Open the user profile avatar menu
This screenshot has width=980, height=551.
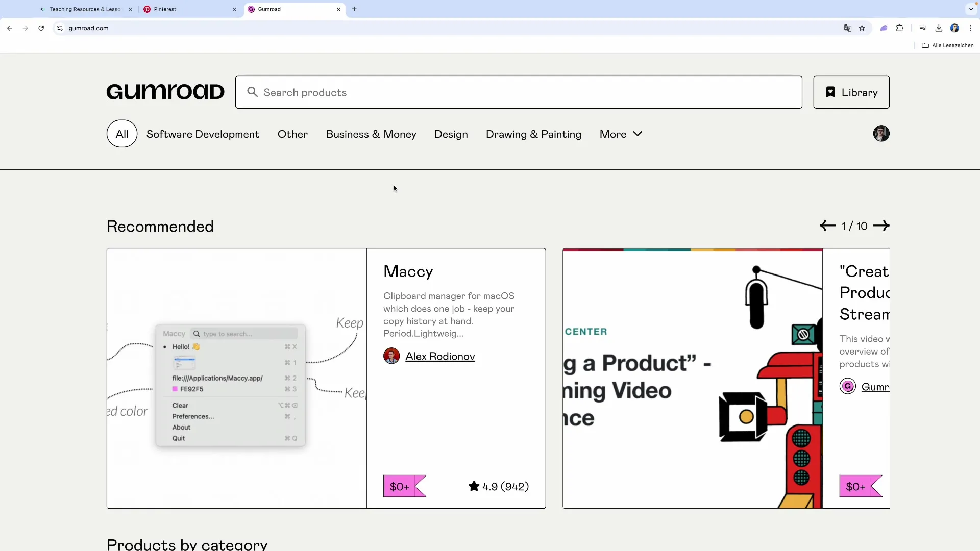tap(881, 134)
